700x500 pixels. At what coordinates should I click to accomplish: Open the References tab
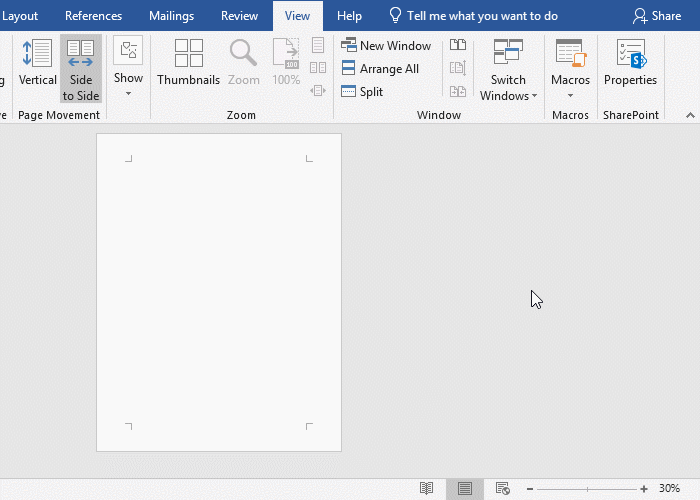(x=93, y=16)
